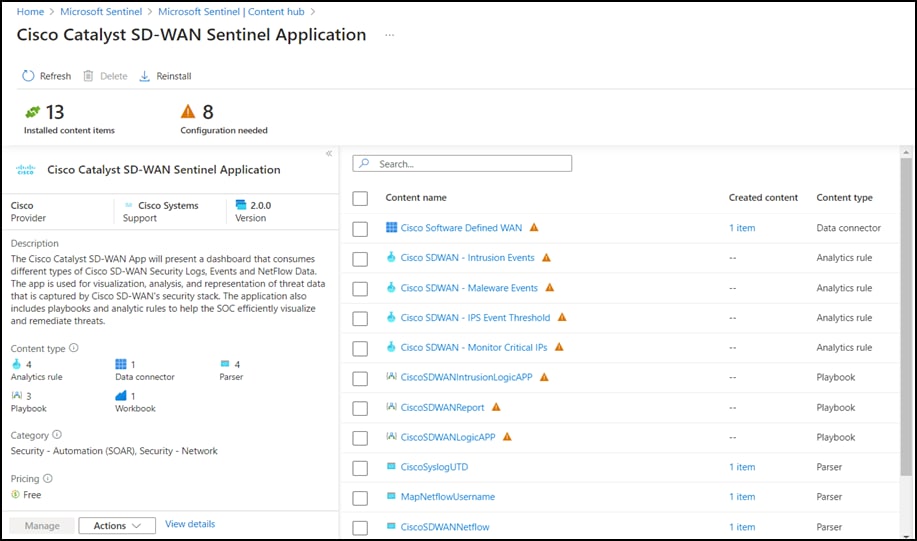Click warning icon beside CiscoSDWANLogicAPP
Viewport: 917px width, 541px height.
508,437
